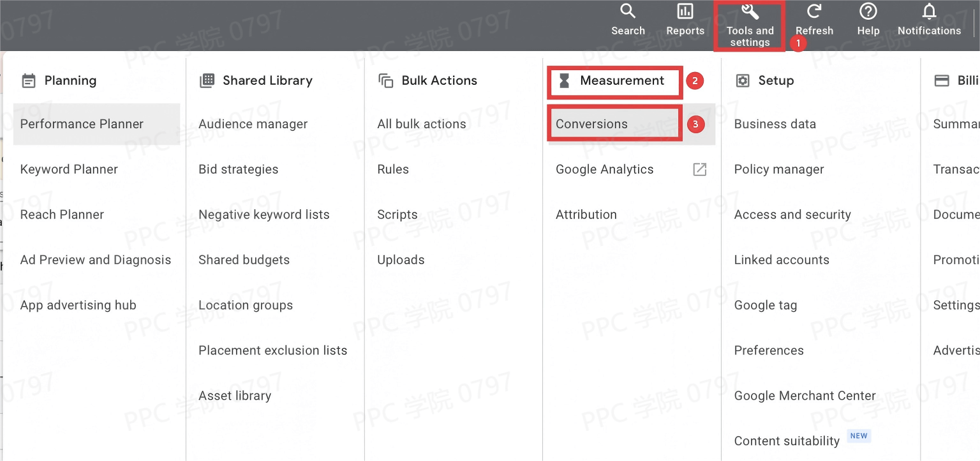This screenshot has height=461, width=980.
Task: Click the Refresh arrow icon
Action: (814, 11)
